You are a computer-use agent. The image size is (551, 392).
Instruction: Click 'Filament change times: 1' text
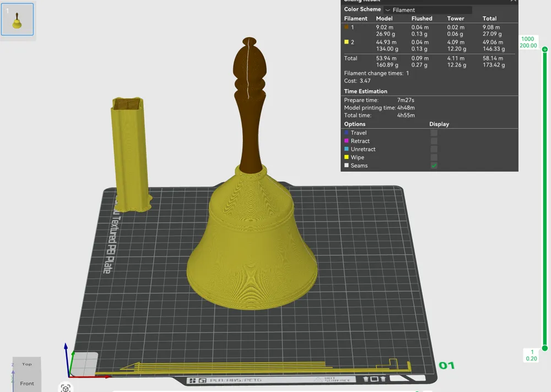(376, 73)
